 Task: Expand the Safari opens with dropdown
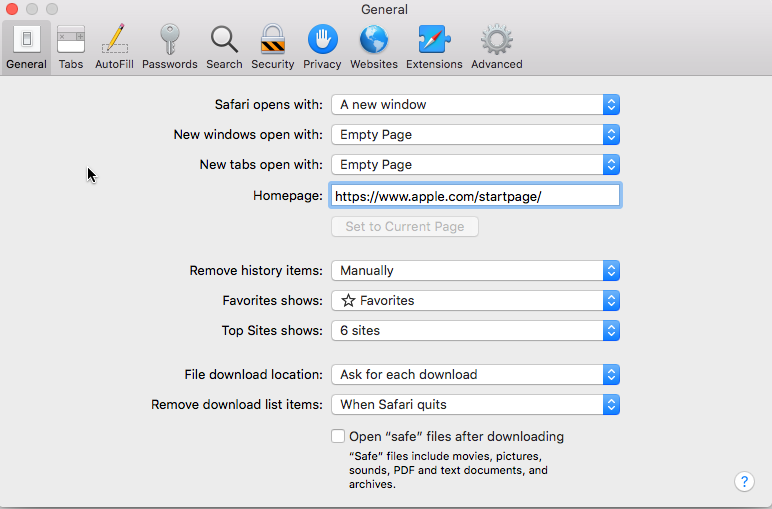[475, 104]
